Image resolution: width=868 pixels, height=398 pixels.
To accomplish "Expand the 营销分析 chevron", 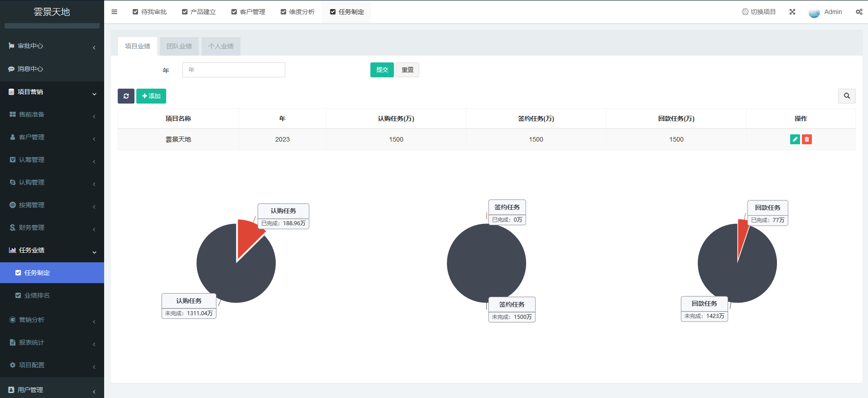I will tap(94, 322).
